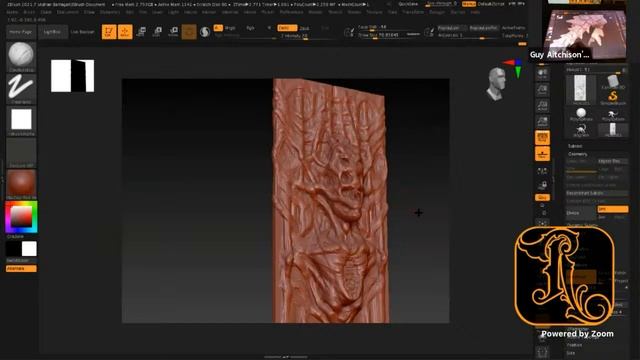The width and height of the screenshot is (640, 360).
Task: Click the Gradient label below the color picker
Action: [x=15, y=237]
